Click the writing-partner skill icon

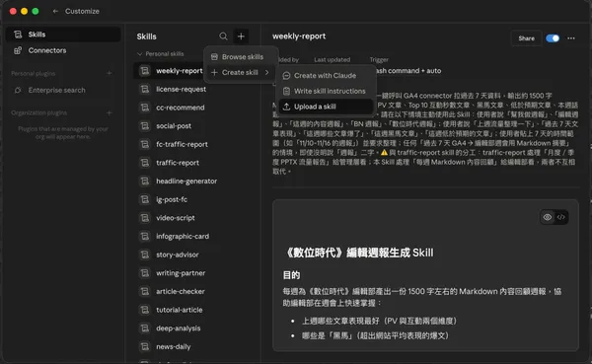coord(145,273)
